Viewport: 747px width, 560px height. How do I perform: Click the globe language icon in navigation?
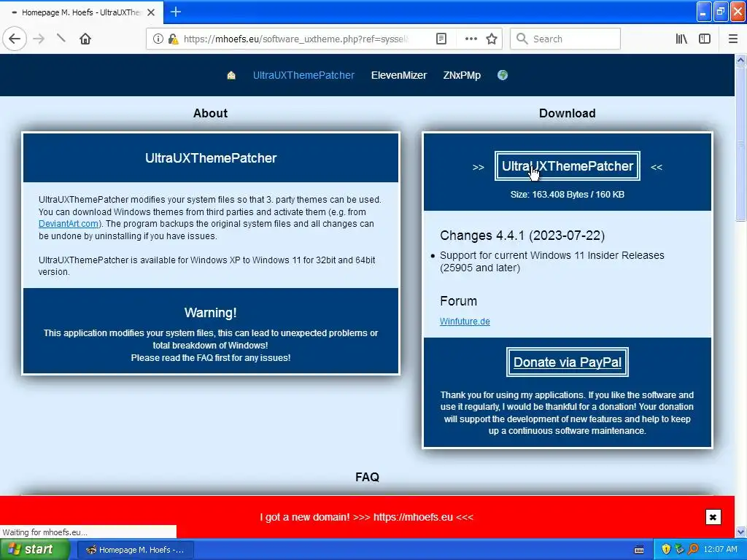[503, 75]
